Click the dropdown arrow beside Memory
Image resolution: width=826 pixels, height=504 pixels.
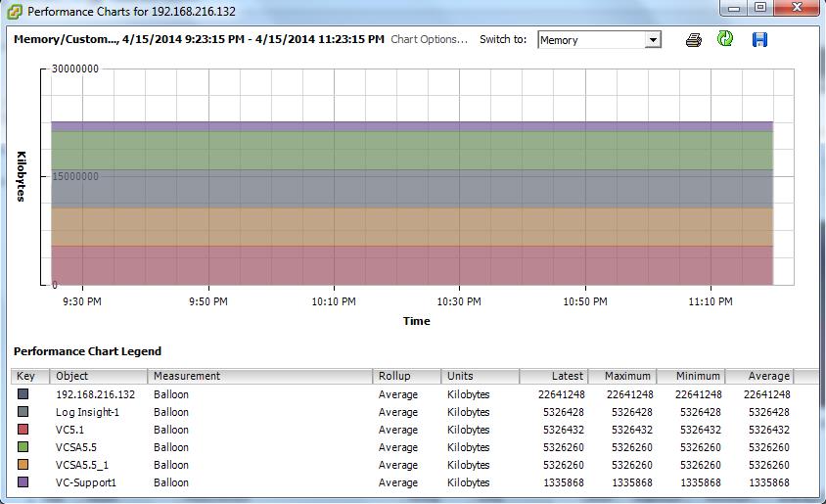tap(653, 40)
